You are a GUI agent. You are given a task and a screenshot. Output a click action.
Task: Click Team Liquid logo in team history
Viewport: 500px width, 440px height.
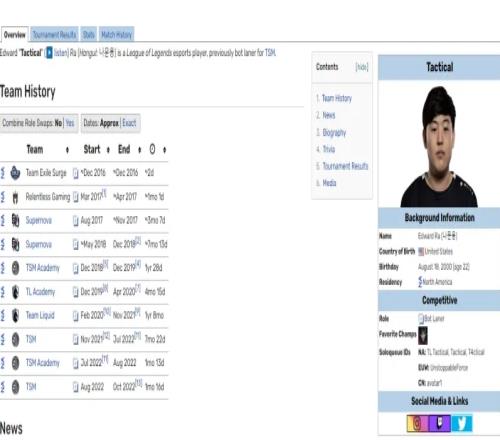(15, 315)
